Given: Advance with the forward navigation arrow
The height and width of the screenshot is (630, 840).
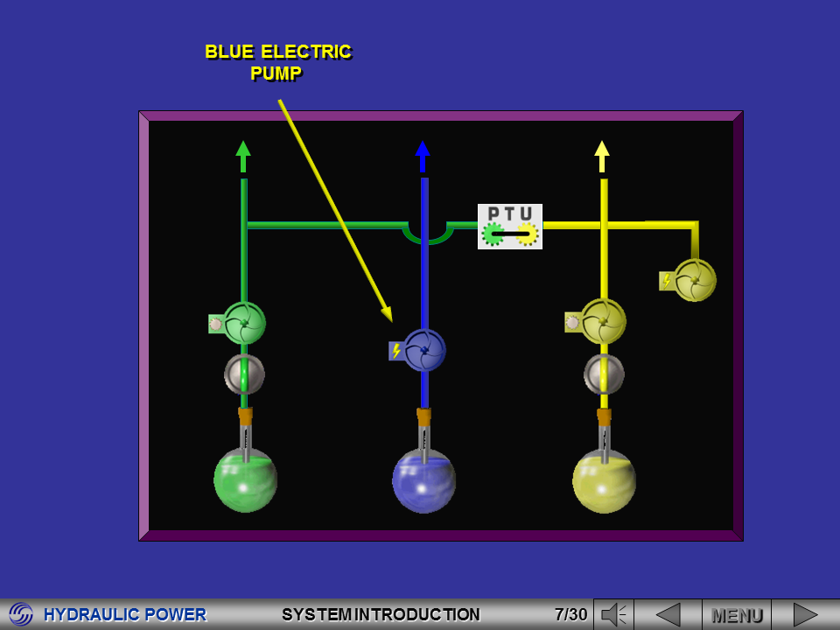Looking at the screenshot, I should click(806, 613).
